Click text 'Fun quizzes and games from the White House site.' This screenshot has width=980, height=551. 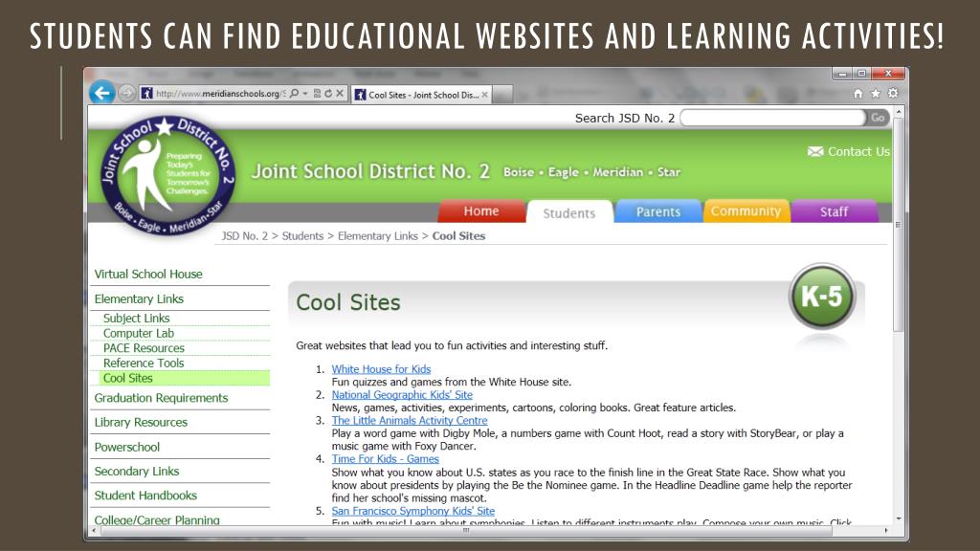click(452, 382)
